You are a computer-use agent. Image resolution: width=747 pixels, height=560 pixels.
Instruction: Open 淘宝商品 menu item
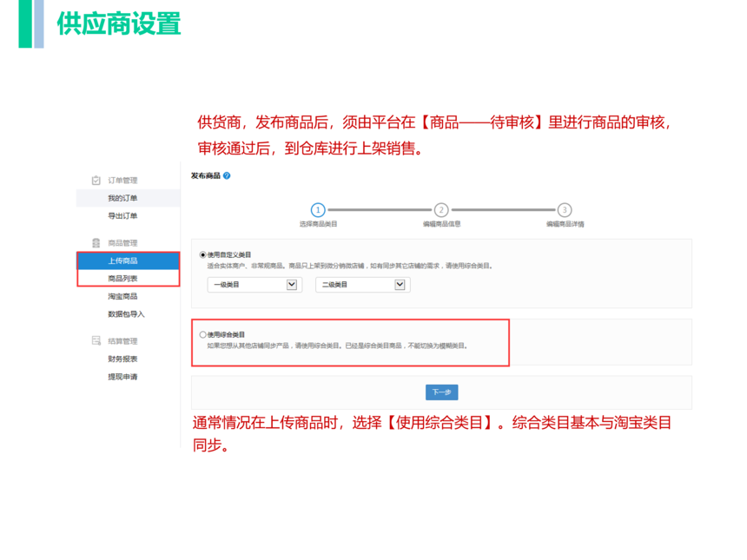click(122, 297)
